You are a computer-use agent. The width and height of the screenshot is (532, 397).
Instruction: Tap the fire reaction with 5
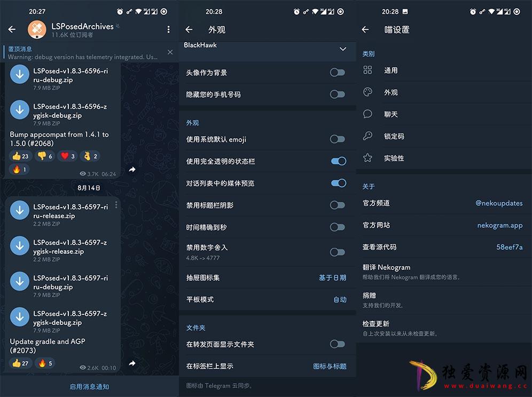click(x=45, y=363)
